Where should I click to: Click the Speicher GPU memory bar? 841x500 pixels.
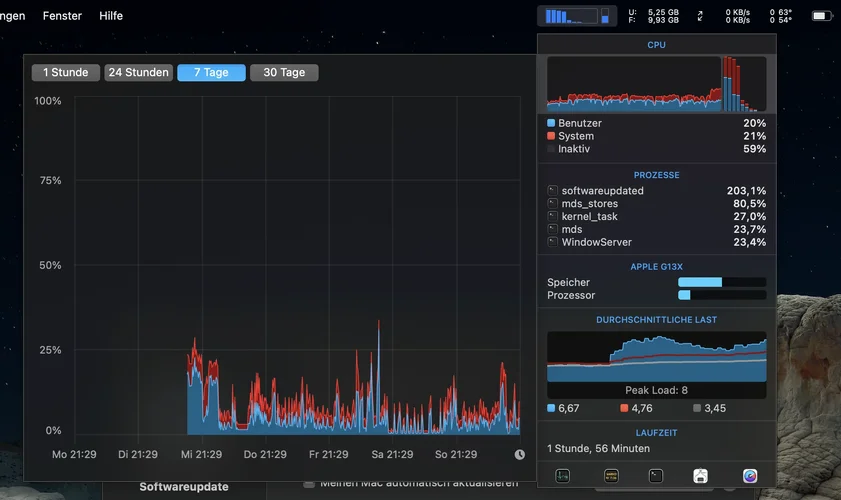[x=721, y=282]
